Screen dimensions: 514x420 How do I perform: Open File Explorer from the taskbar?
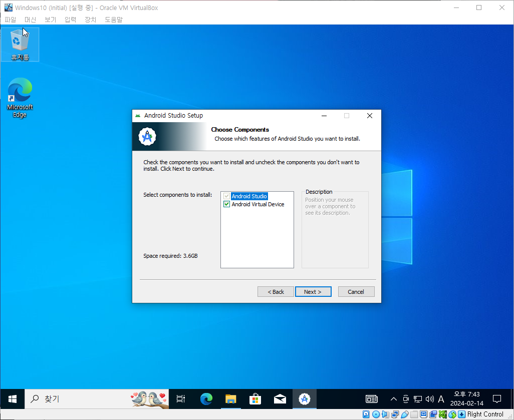pos(231,398)
